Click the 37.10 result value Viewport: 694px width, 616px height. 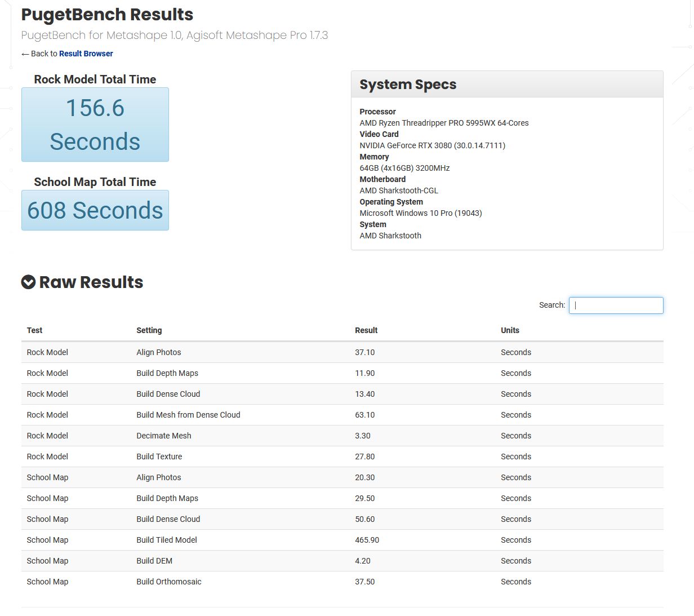click(365, 352)
